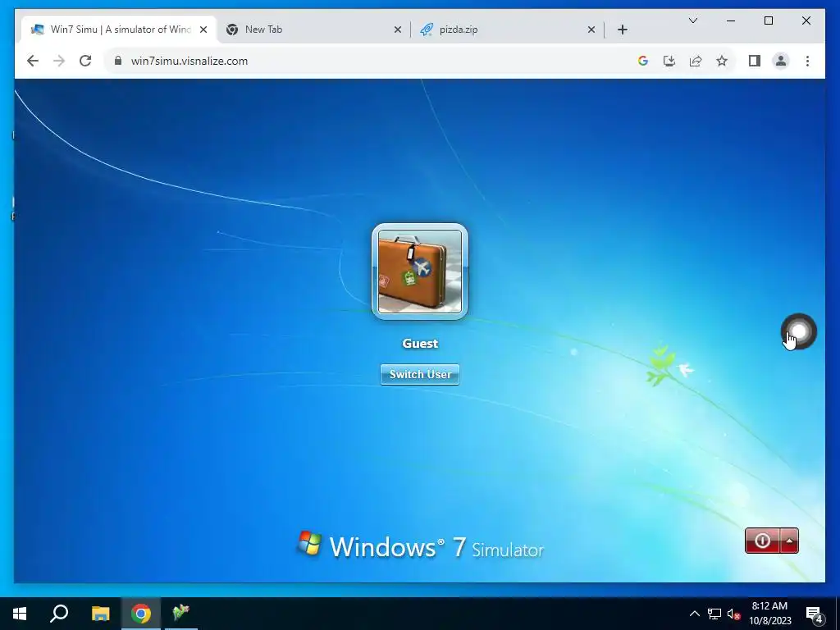View site info via lock icon
Image resolution: width=840 pixels, height=630 pixels.
point(118,61)
